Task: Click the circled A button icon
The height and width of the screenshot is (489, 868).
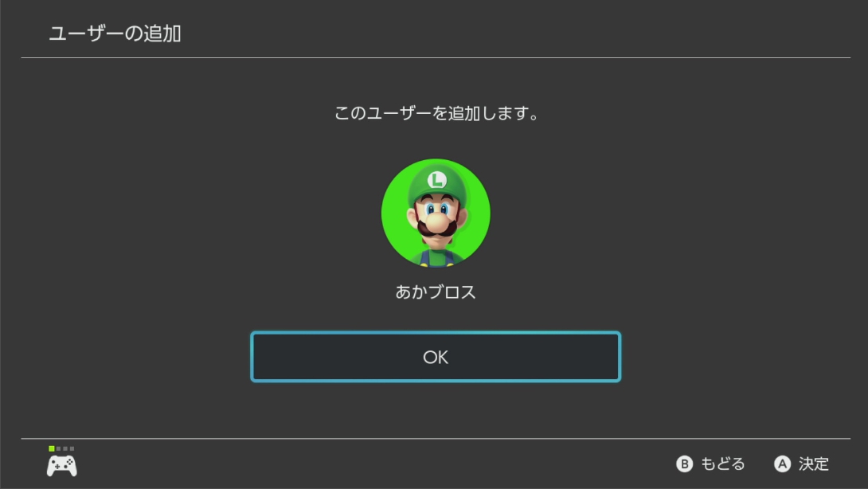Action: coord(782,464)
